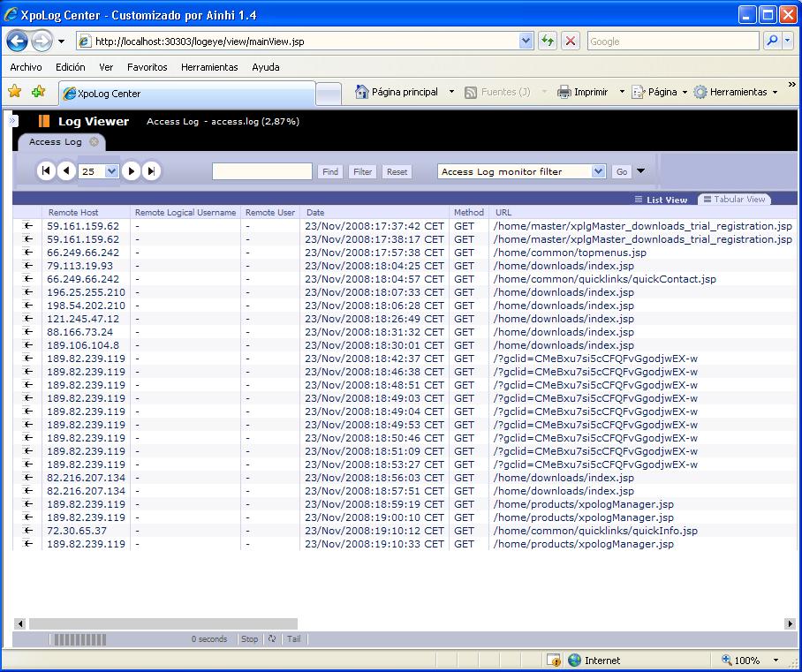This screenshot has height=672, width=802.
Task: Expand the left sidebar with double-arrow icon
Action: click(12, 121)
